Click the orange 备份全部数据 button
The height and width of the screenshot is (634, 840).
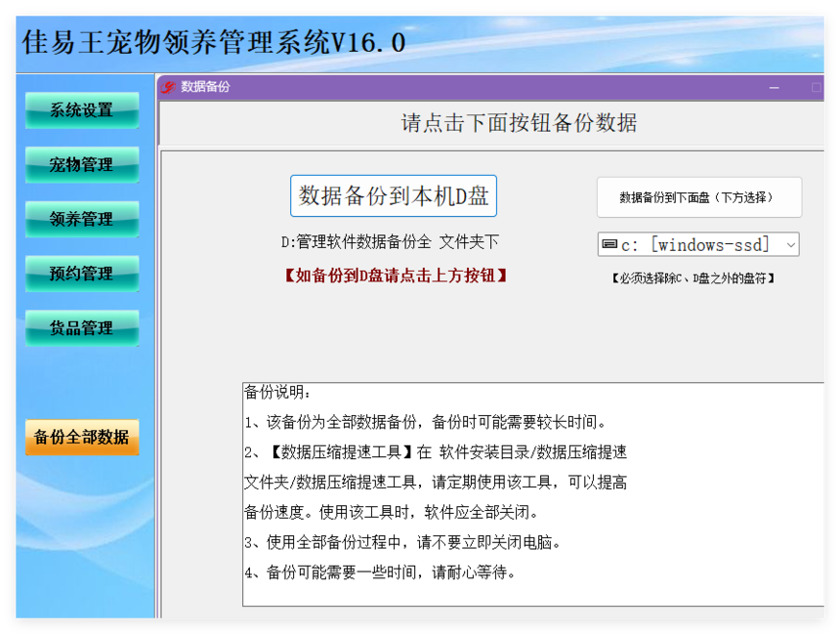pyautogui.click(x=82, y=438)
